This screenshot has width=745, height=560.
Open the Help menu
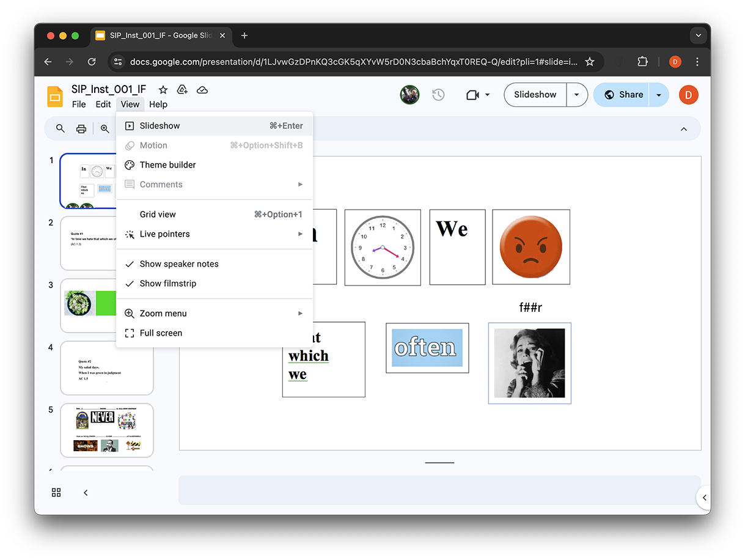pyautogui.click(x=158, y=105)
